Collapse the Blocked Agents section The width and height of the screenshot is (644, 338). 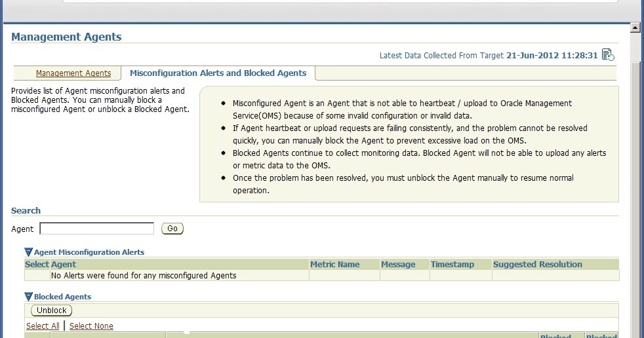click(x=28, y=297)
